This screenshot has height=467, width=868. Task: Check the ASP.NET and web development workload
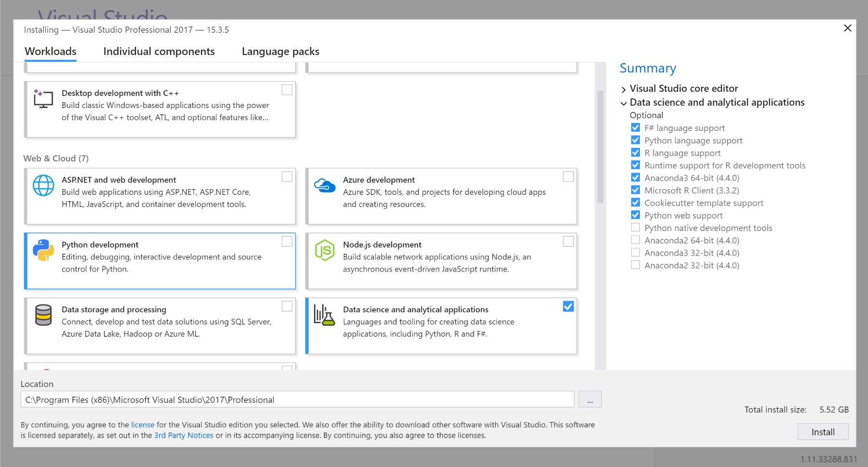click(x=287, y=177)
